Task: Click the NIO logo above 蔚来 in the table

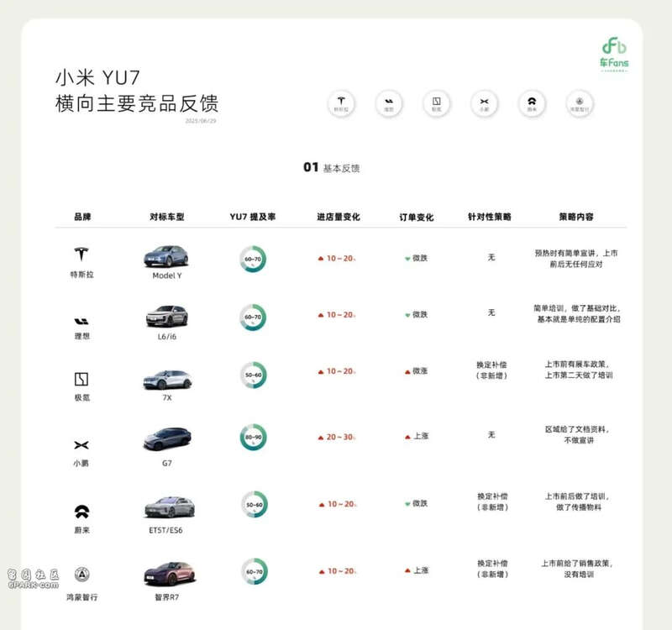Action: pyautogui.click(x=81, y=512)
